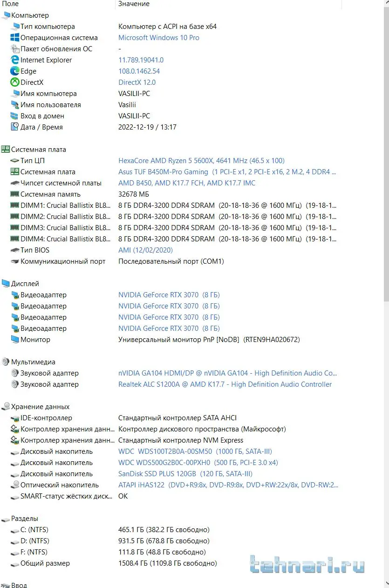This screenshot has height=588, width=389.
Task: Click the Мультимедиа speaker icon
Action: [x=6, y=362]
